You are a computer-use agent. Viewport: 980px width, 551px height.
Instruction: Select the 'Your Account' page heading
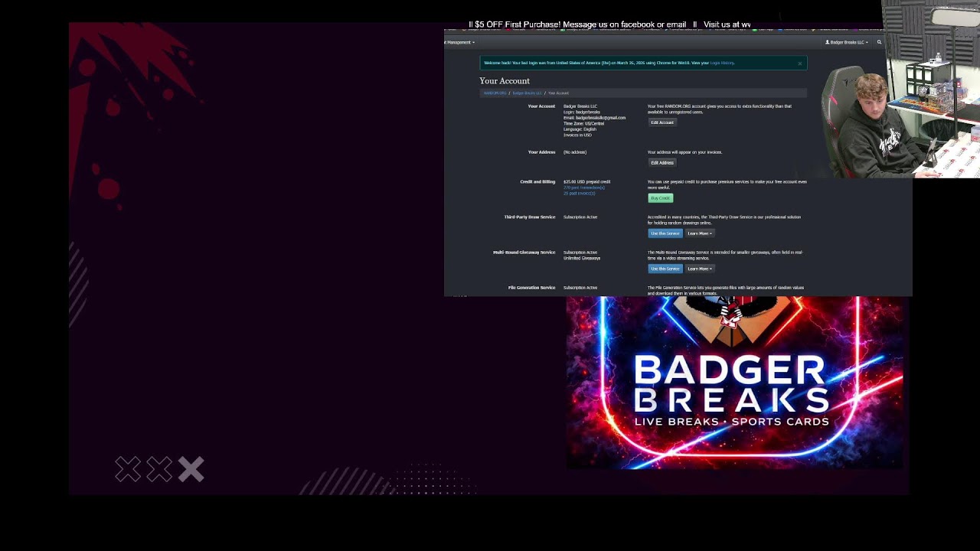(505, 80)
